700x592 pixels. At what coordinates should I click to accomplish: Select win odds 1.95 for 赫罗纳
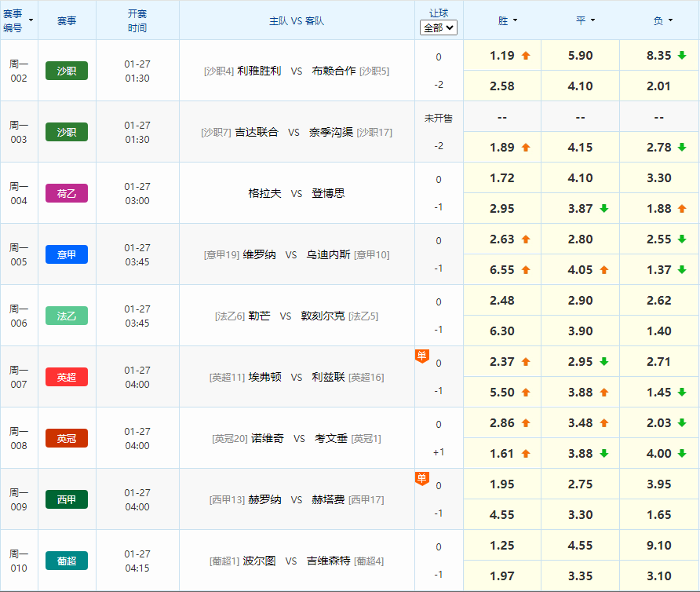coord(502,484)
